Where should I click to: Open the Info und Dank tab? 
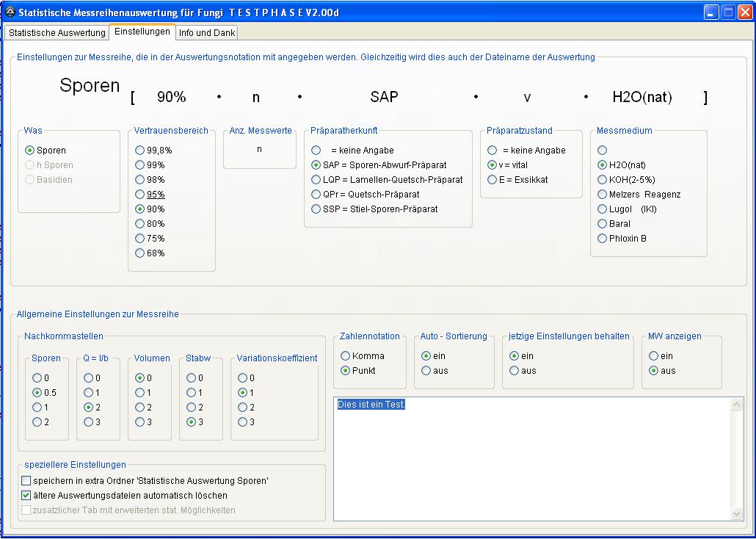[207, 33]
